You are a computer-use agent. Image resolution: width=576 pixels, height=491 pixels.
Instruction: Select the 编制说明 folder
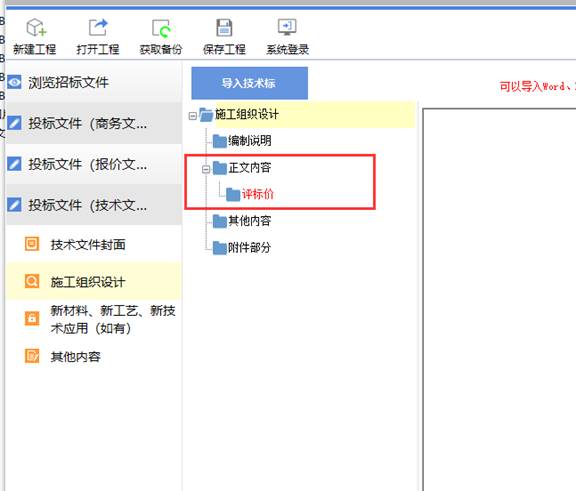pos(249,141)
